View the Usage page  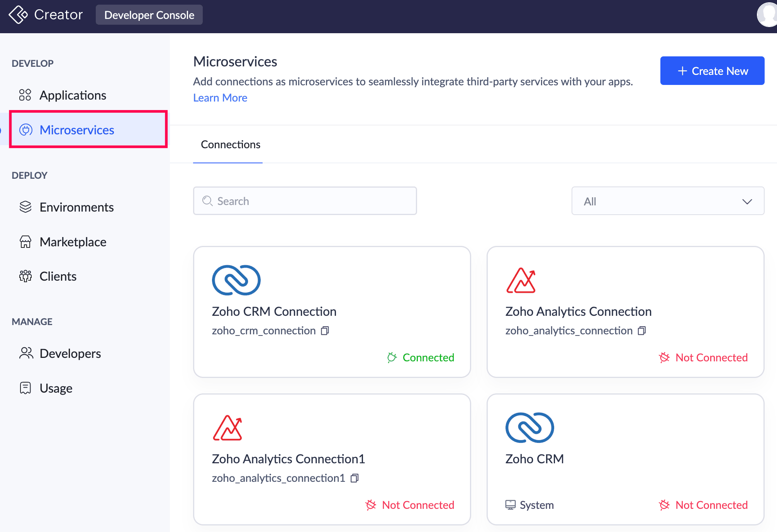click(x=56, y=388)
